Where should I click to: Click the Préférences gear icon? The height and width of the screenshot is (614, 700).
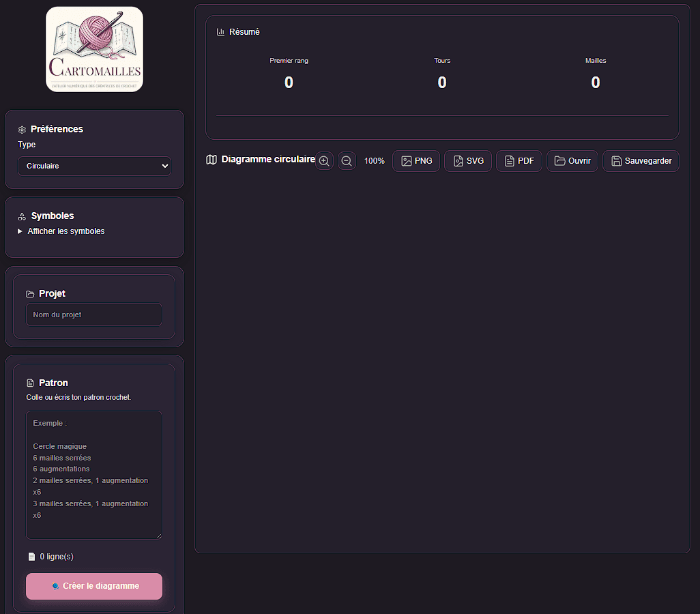[22, 130]
